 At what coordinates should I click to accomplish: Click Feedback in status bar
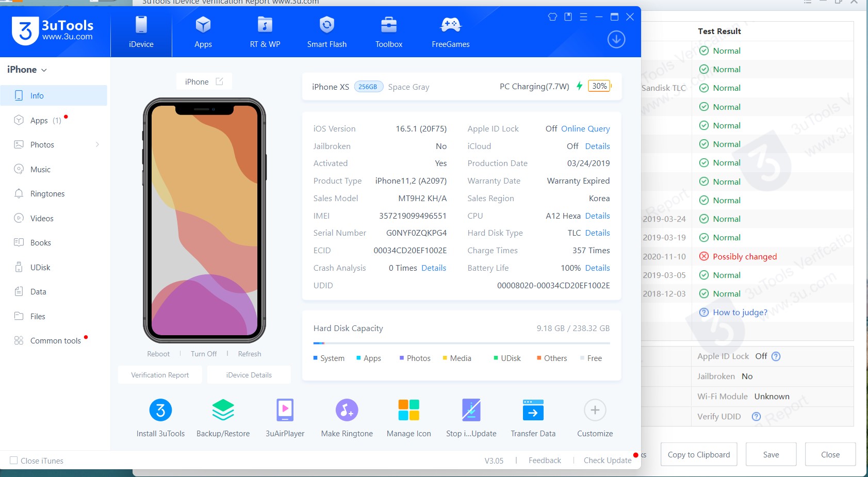point(545,460)
